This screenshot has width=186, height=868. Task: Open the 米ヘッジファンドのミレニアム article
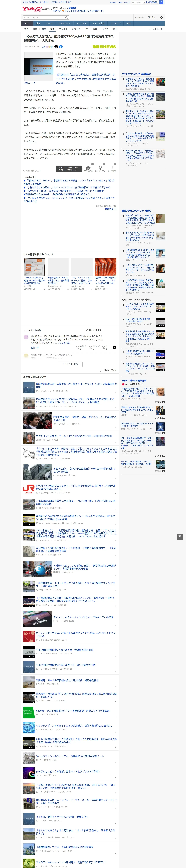[70, 756]
